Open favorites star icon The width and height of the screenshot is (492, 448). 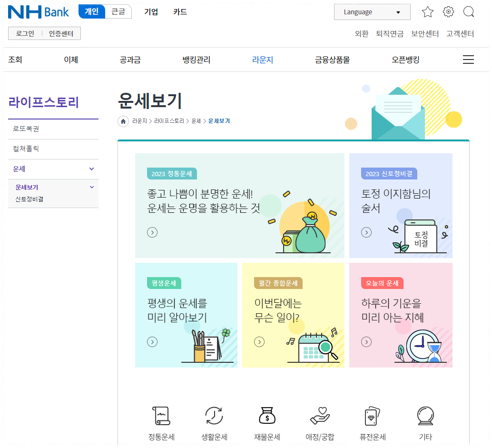tap(427, 12)
